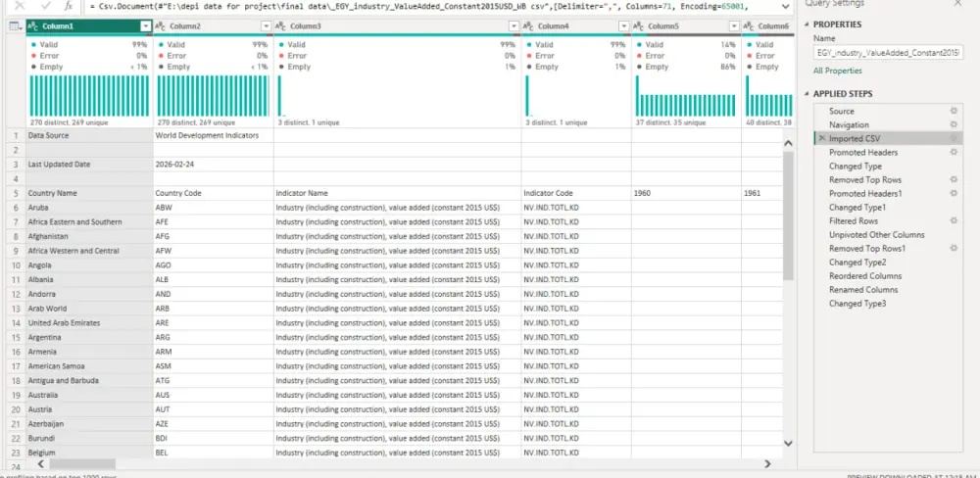This screenshot has width=980, height=478.
Task: Click the ABC data type icon of Column5
Action: [639, 26]
